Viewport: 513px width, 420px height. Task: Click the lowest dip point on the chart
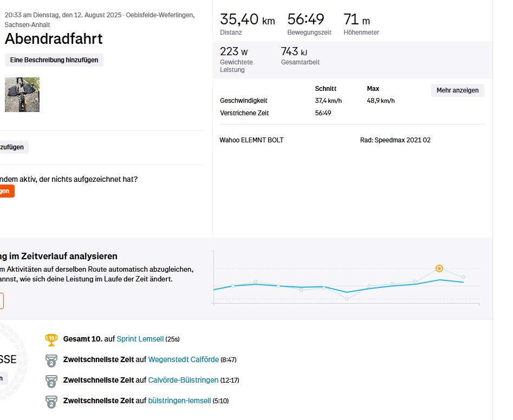pyautogui.click(x=347, y=298)
